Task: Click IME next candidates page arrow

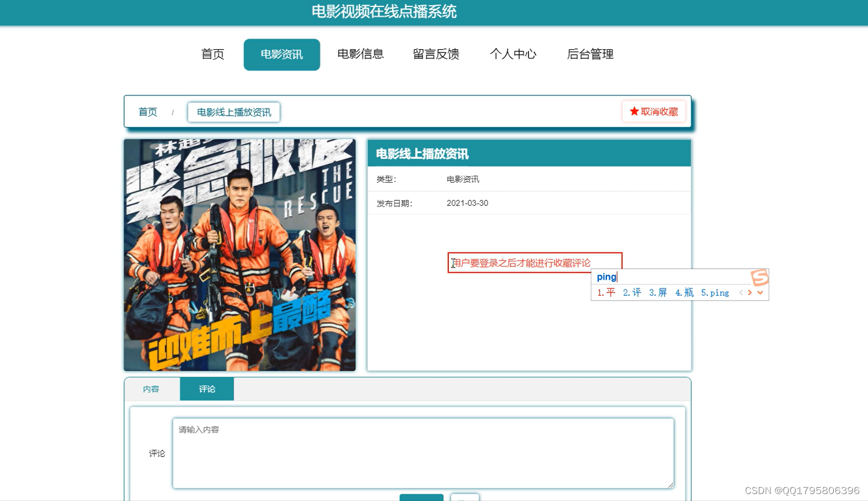Action: click(x=750, y=292)
